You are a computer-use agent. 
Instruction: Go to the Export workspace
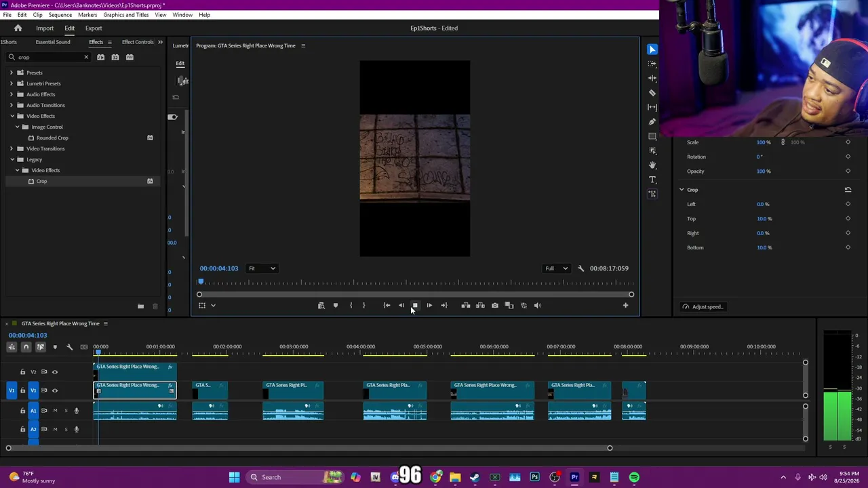(94, 28)
